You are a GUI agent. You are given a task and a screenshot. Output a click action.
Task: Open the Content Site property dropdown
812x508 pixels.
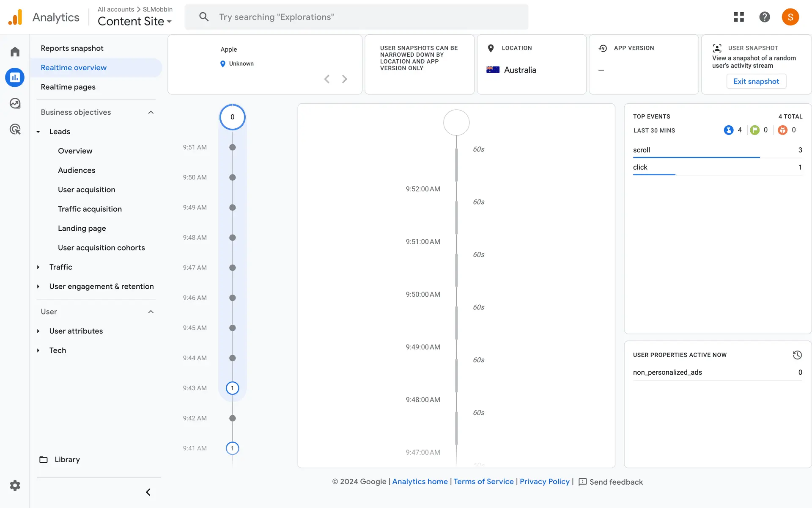[134, 21]
